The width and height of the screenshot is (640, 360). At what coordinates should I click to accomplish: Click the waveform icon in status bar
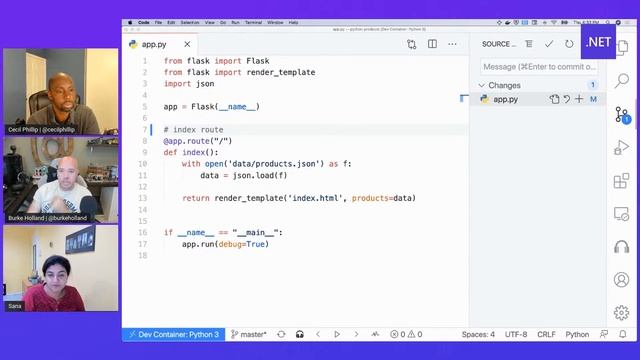375,334
